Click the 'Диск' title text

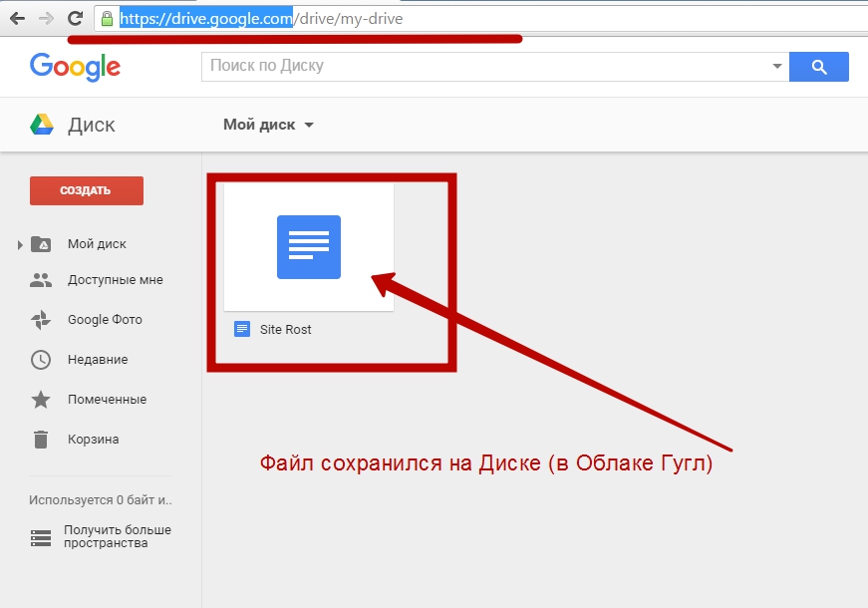(92, 125)
